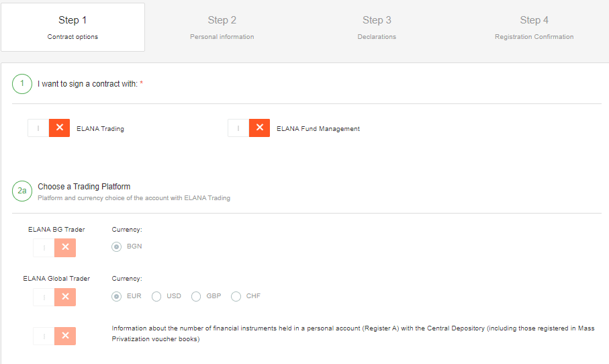Screen dimensions: 609x364
Task: Click the Central Depository information text
Action: [x=353, y=334]
